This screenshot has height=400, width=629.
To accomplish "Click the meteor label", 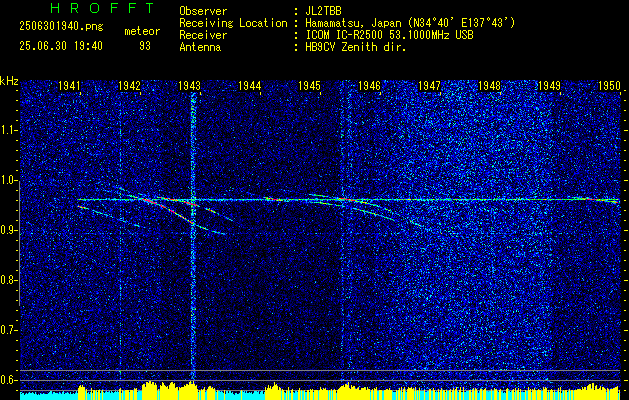I will tap(142, 31).
